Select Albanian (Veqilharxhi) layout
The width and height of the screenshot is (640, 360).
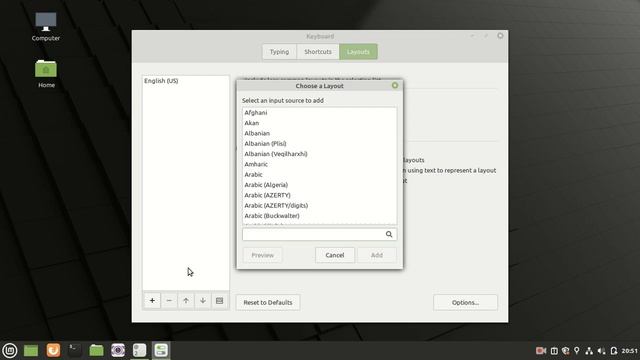[x=319, y=154]
